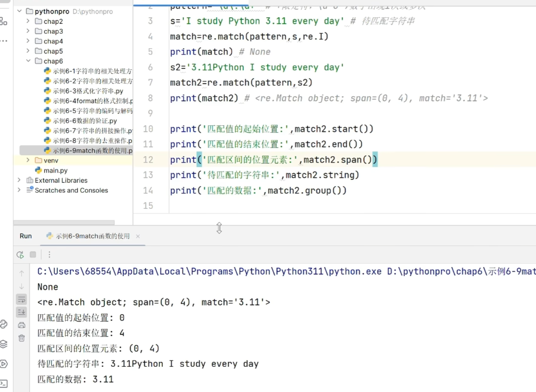Expand the chap2 folder
Viewport: 536px width, 392px height.
coord(28,21)
